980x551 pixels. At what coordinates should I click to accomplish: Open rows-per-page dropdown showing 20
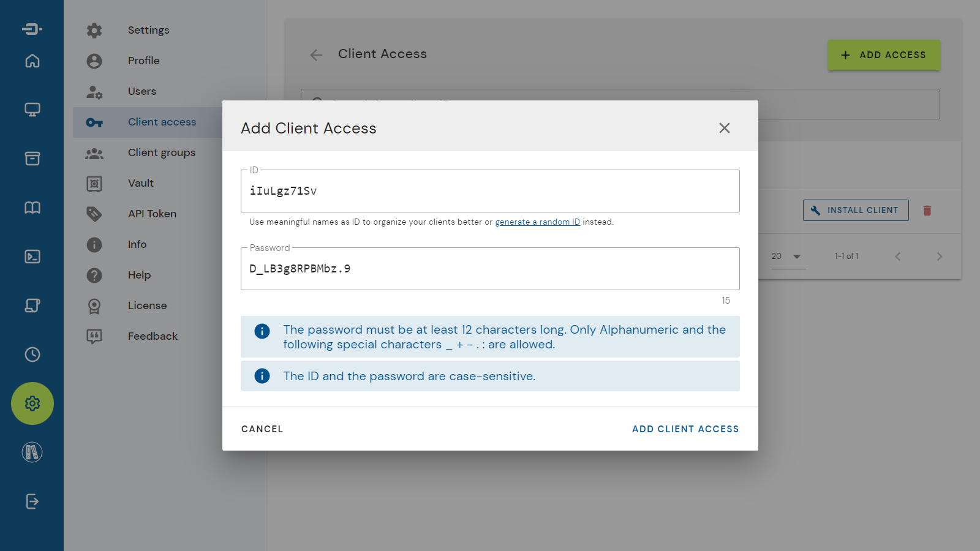click(x=787, y=257)
